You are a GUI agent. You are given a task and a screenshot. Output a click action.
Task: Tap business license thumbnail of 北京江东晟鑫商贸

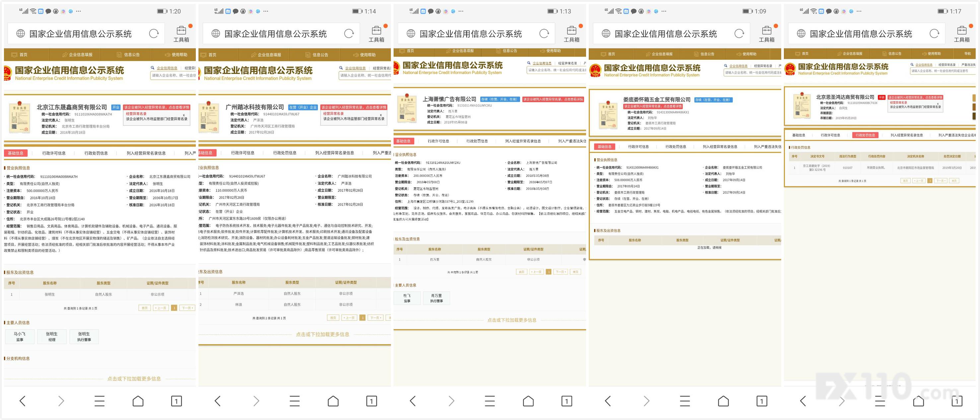19,117
